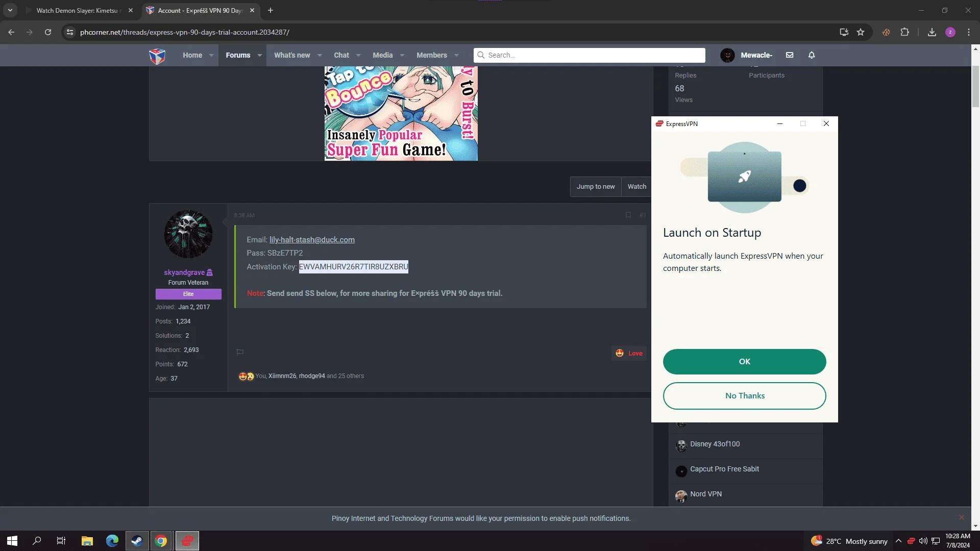Expand the Home menu dropdown arrow
The width and height of the screenshot is (980, 551).
pos(211,55)
